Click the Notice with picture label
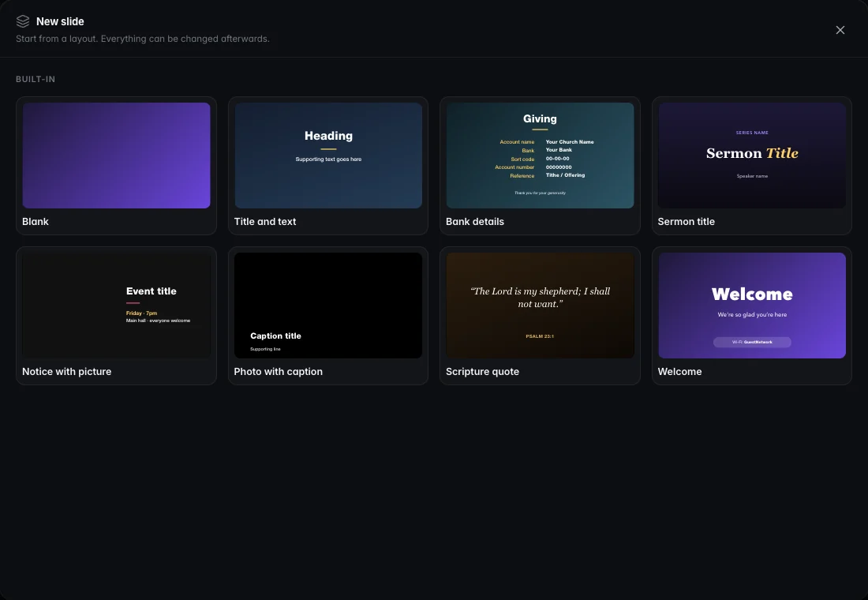This screenshot has width=868, height=600. tap(66, 372)
